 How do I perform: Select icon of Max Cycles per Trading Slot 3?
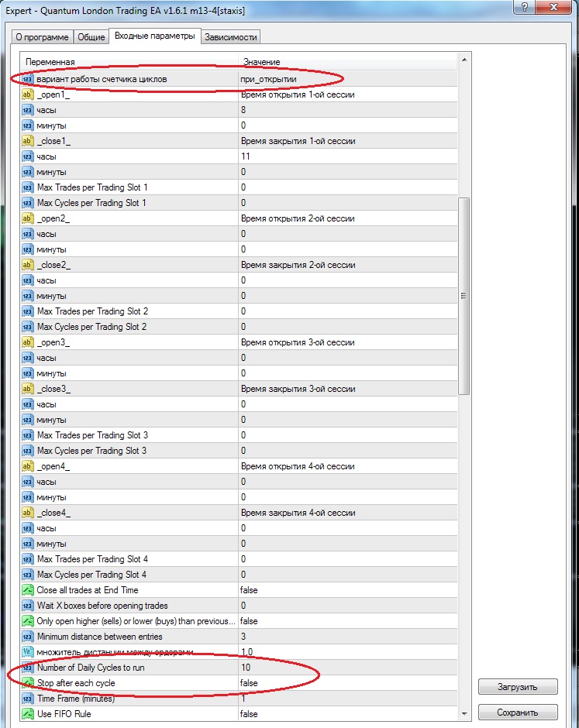click(28, 451)
